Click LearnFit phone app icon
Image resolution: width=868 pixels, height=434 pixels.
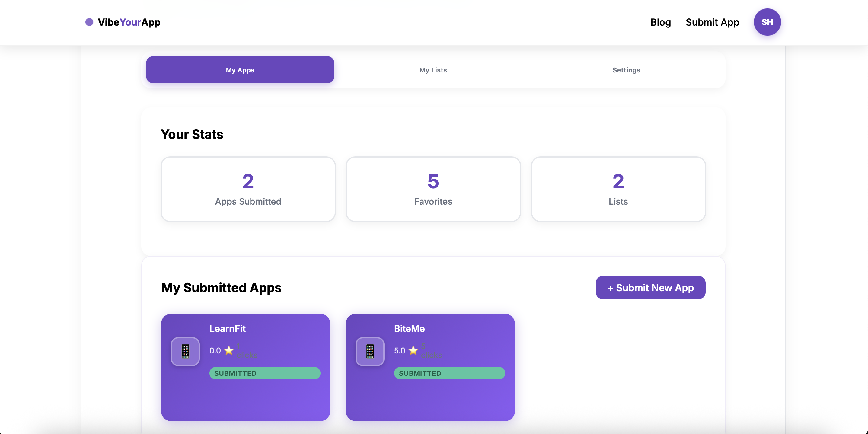pyautogui.click(x=185, y=351)
